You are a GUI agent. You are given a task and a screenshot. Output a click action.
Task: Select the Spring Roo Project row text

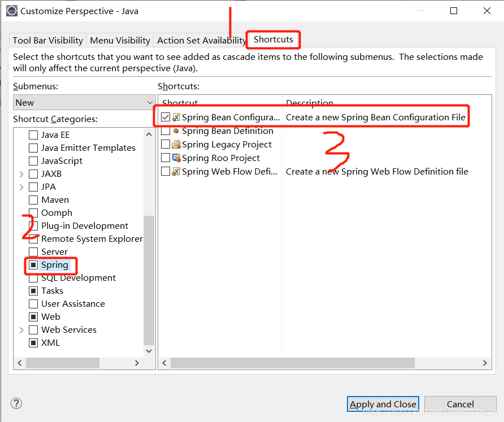(x=221, y=158)
